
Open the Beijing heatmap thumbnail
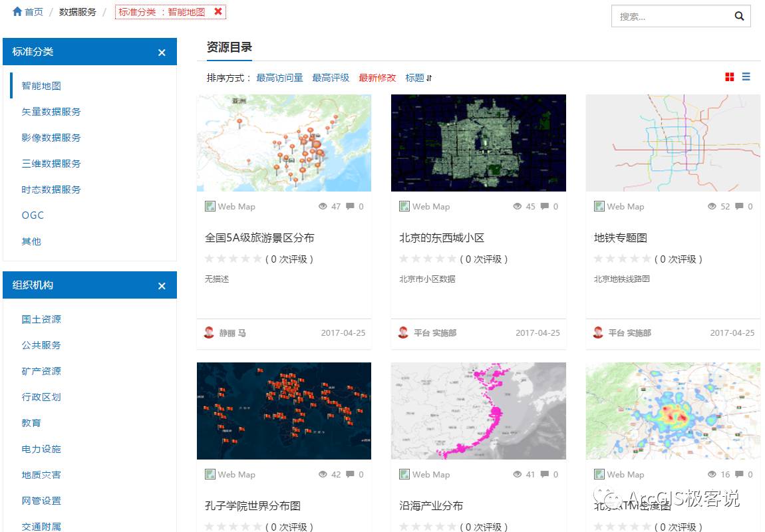click(673, 410)
